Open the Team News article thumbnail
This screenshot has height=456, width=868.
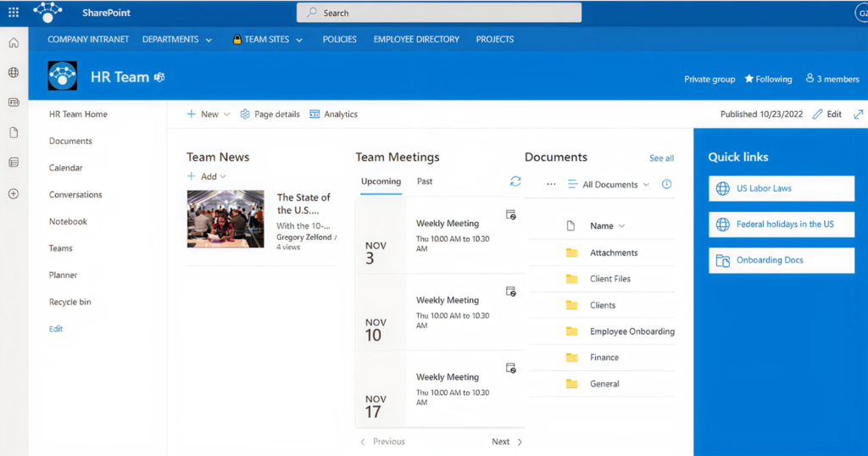pos(225,220)
